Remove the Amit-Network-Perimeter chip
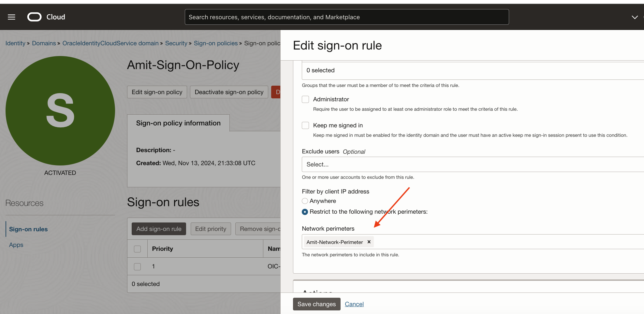The image size is (644, 314). pyautogui.click(x=369, y=242)
